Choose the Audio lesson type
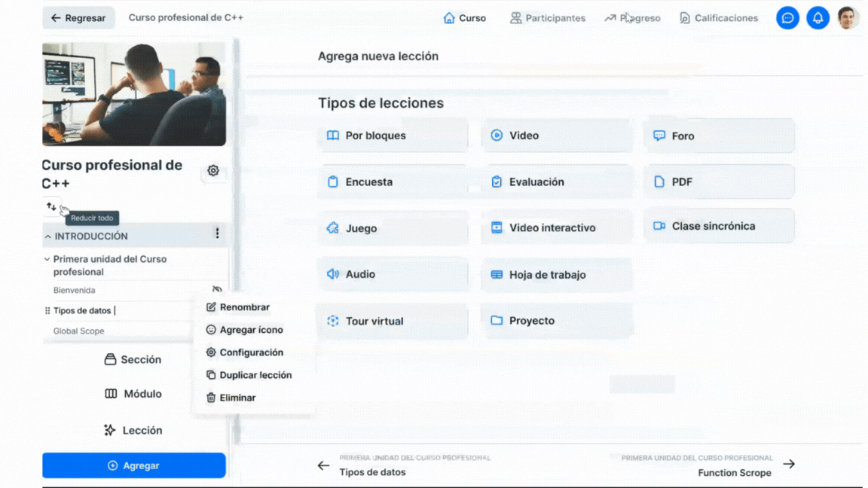 pyautogui.click(x=393, y=274)
